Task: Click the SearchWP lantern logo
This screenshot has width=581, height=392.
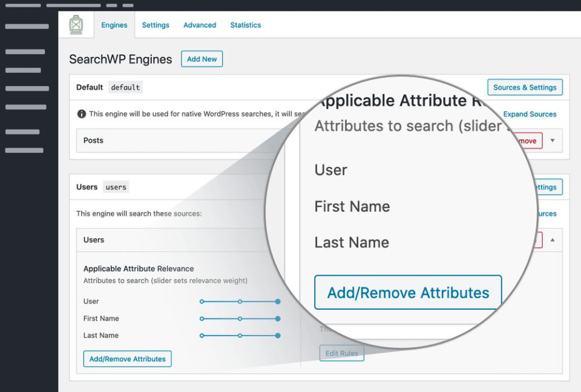Action: 76,25
